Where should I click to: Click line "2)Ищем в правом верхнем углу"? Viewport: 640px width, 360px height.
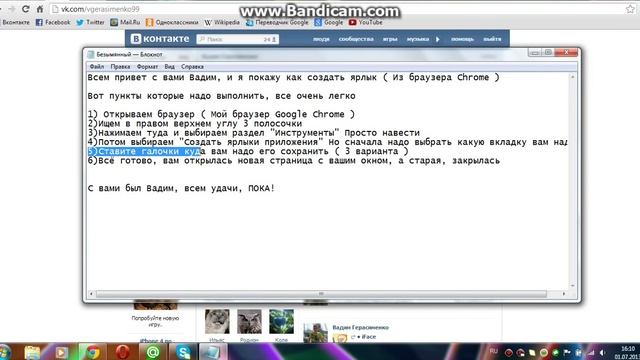pyautogui.click(x=195, y=124)
